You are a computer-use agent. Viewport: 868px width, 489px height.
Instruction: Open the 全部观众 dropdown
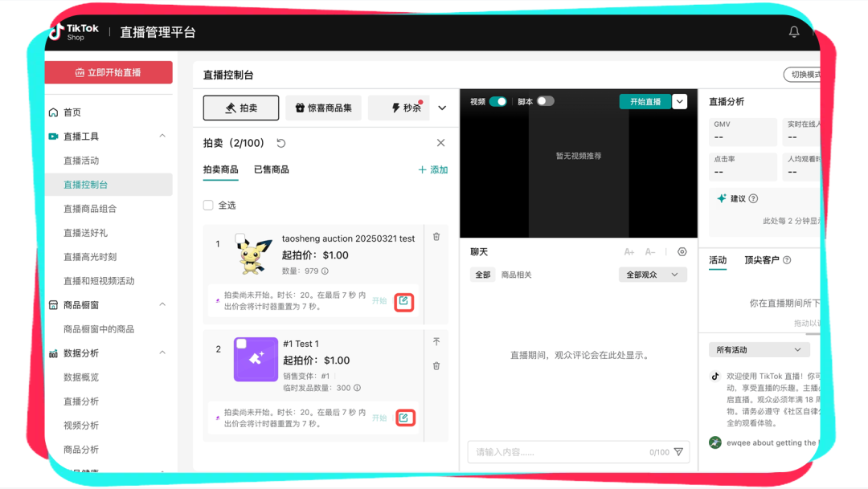[x=652, y=275]
